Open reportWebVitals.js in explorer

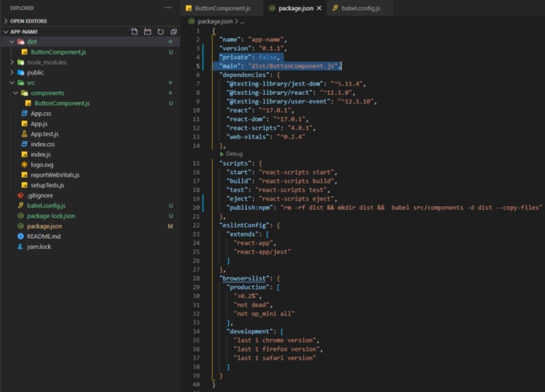(x=55, y=175)
